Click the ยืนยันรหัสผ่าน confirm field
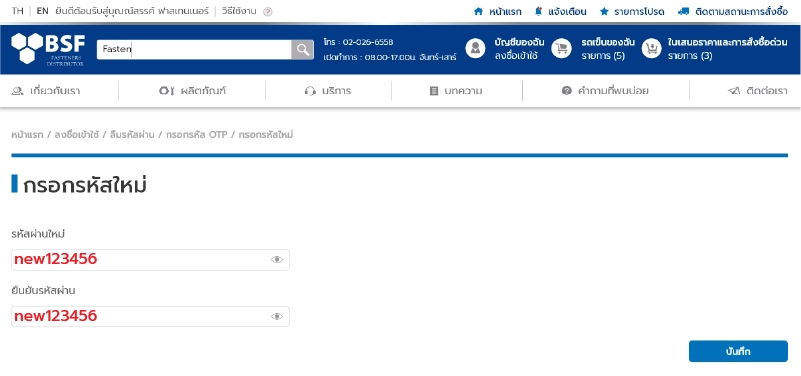This screenshot has width=801, height=376. point(150,316)
